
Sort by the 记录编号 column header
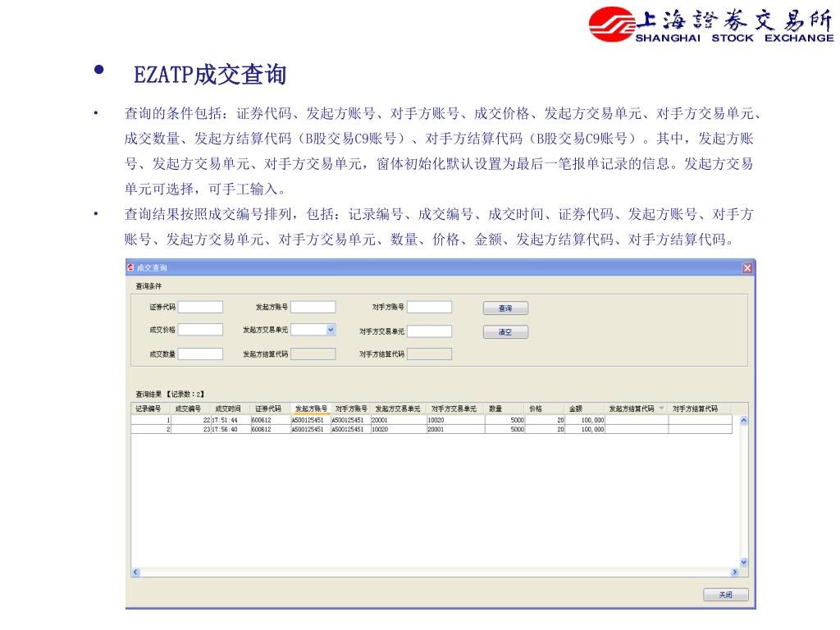click(x=151, y=409)
